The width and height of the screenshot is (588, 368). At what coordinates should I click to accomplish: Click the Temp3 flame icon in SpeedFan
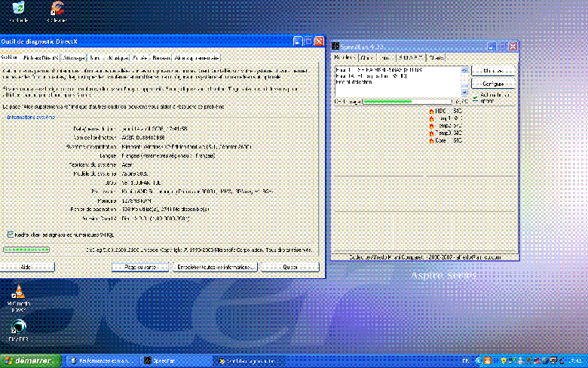(x=431, y=133)
